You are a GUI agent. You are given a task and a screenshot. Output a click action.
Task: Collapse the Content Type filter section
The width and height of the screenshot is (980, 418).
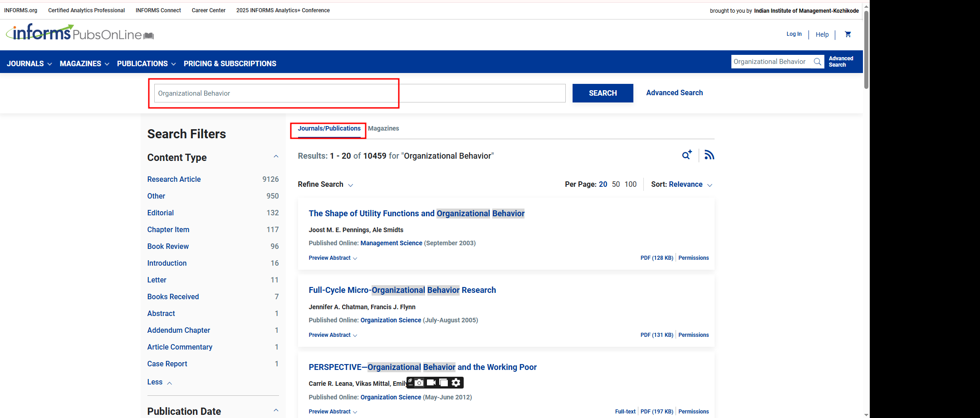276,157
